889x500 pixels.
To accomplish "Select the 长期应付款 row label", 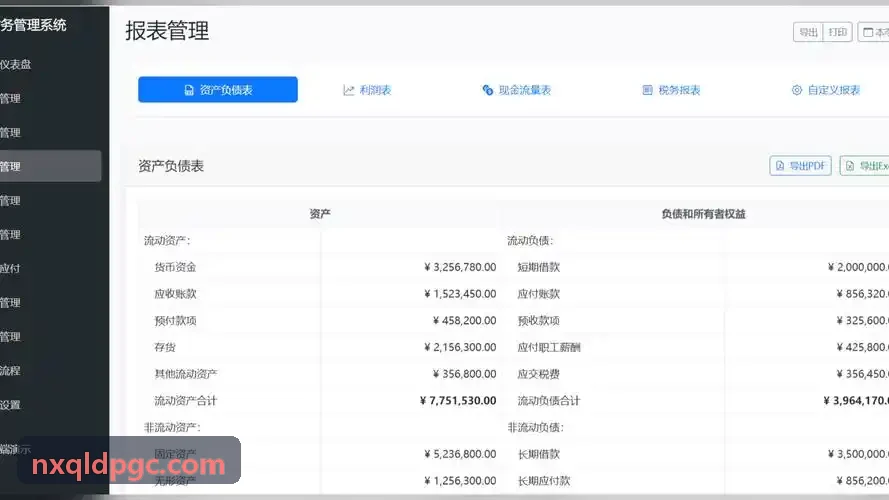I will pos(544,480).
